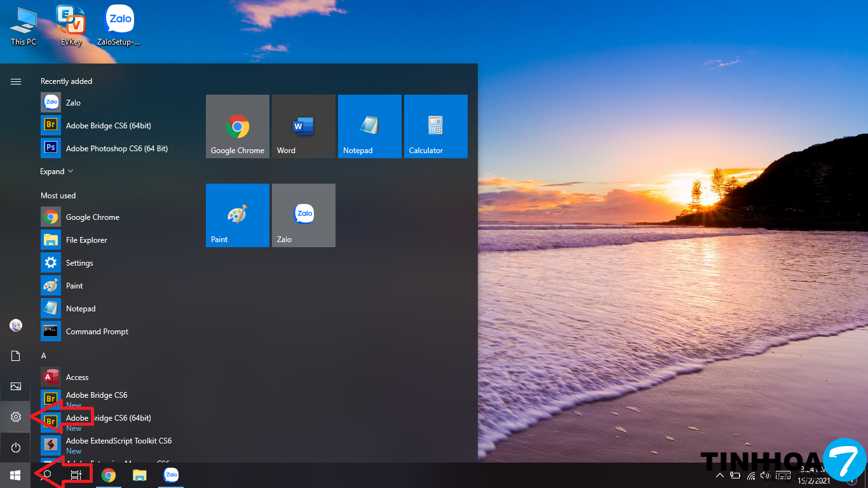Image resolution: width=868 pixels, height=488 pixels.
Task: Click the Power button icon
Action: pos(16,448)
